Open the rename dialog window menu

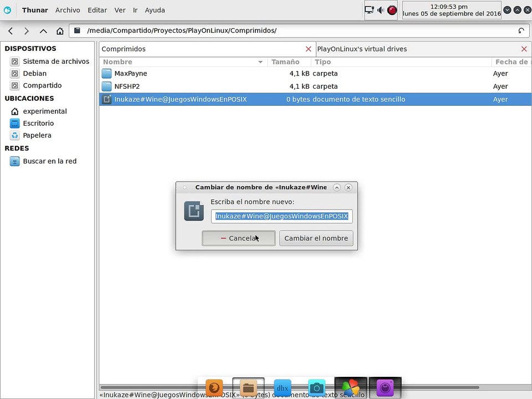185,187
